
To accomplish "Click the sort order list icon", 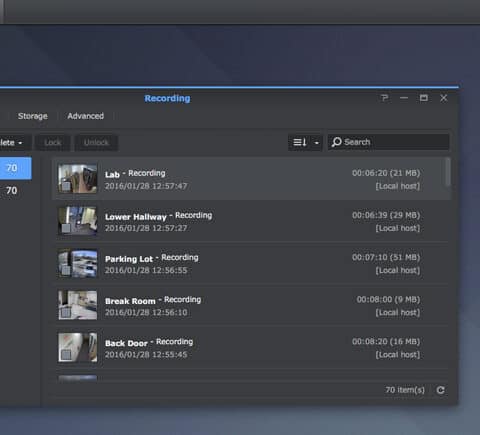I will click(x=300, y=142).
